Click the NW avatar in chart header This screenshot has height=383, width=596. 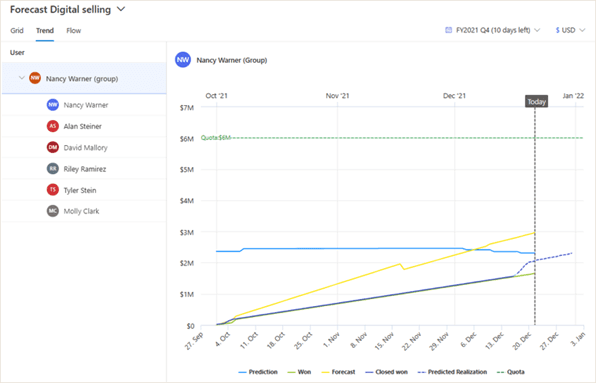coord(183,60)
